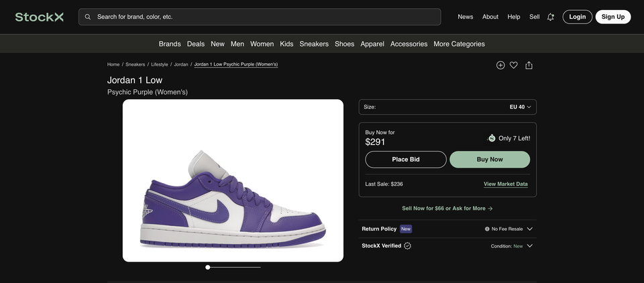
Task: Open the New menu
Action: [217, 44]
